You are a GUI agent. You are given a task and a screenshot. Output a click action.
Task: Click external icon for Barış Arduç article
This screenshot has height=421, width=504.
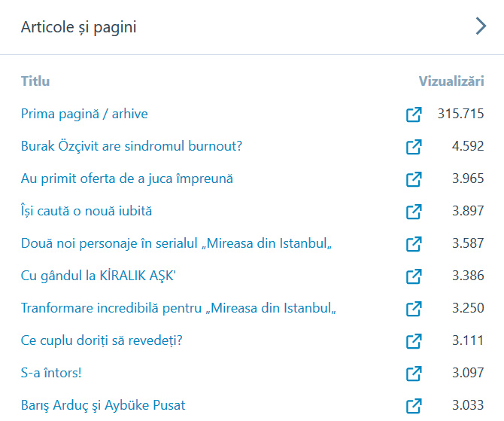414,406
